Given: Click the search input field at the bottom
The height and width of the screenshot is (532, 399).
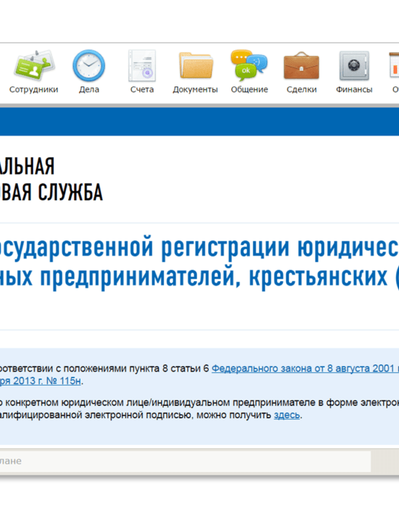Looking at the screenshot, I should 186,461.
